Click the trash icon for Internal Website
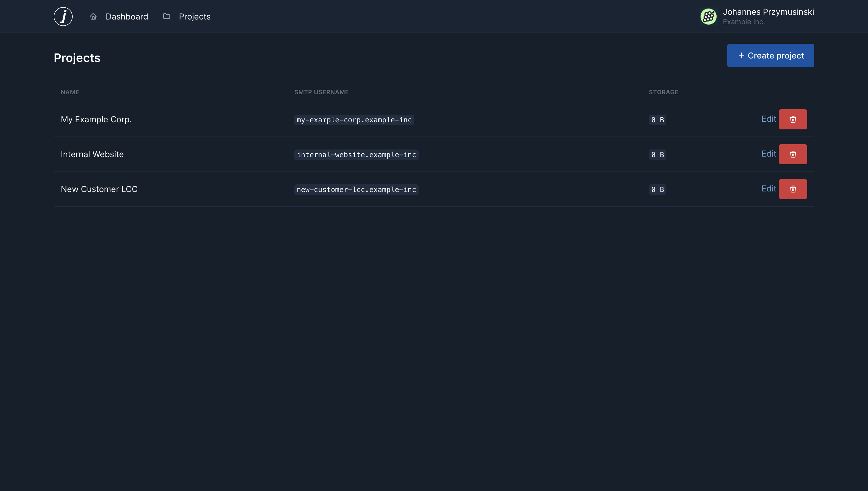 point(793,154)
